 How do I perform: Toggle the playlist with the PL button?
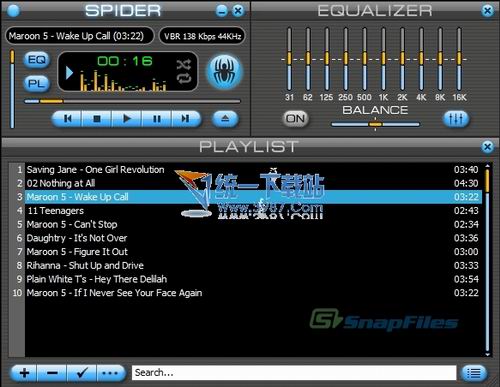(x=37, y=83)
